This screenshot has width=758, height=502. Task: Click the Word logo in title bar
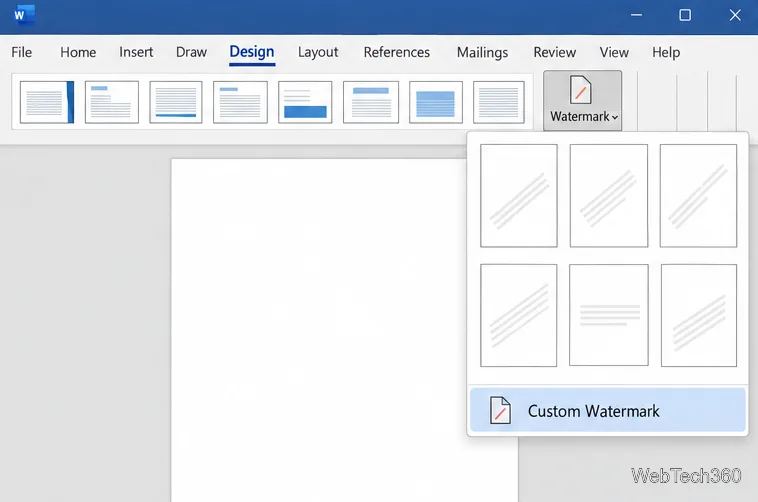coord(23,15)
